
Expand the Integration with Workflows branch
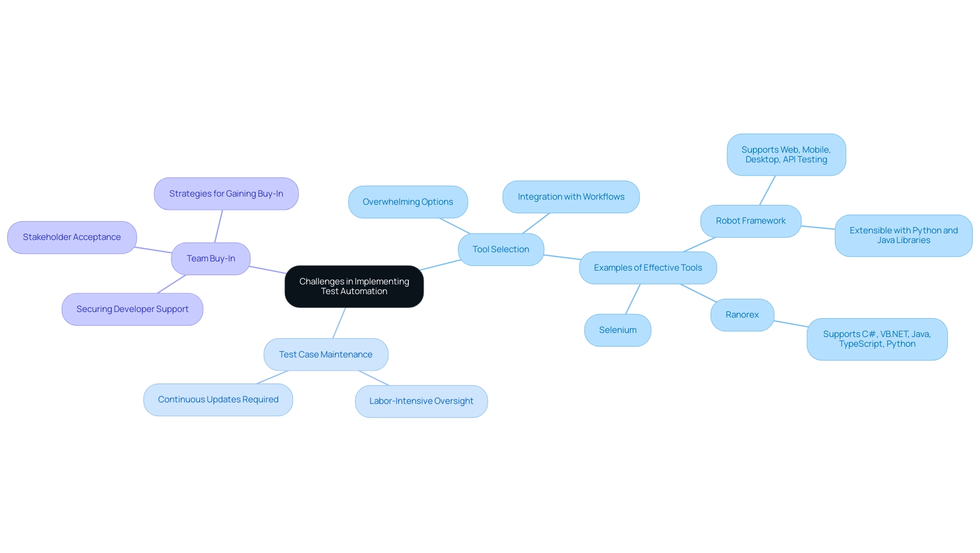(572, 196)
